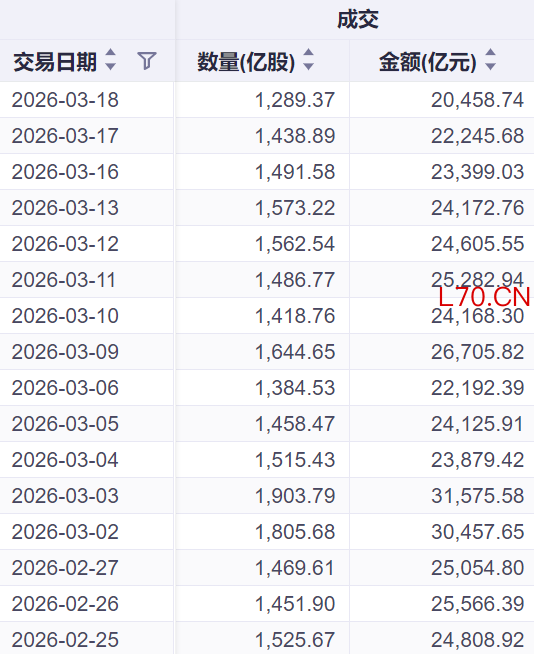The height and width of the screenshot is (654, 534).
Task: Click the volume value 1,289.37
Action: click(295, 100)
